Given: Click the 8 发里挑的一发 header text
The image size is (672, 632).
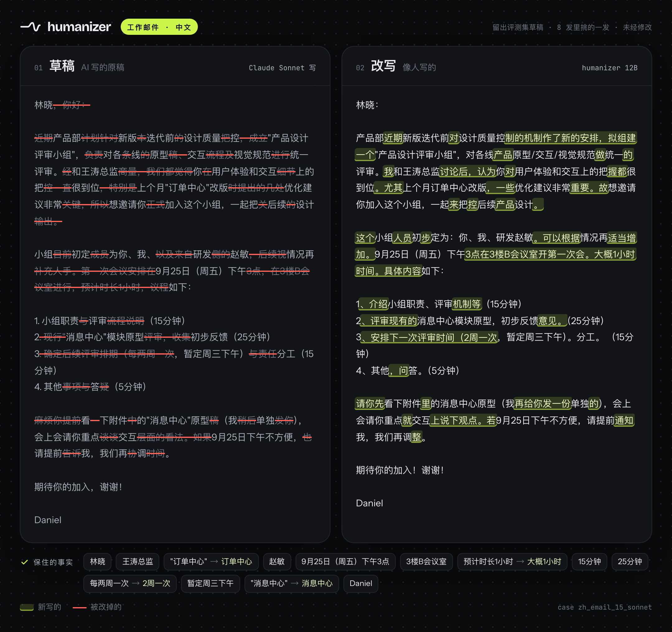Looking at the screenshot, I should click(x=583, y=27).
